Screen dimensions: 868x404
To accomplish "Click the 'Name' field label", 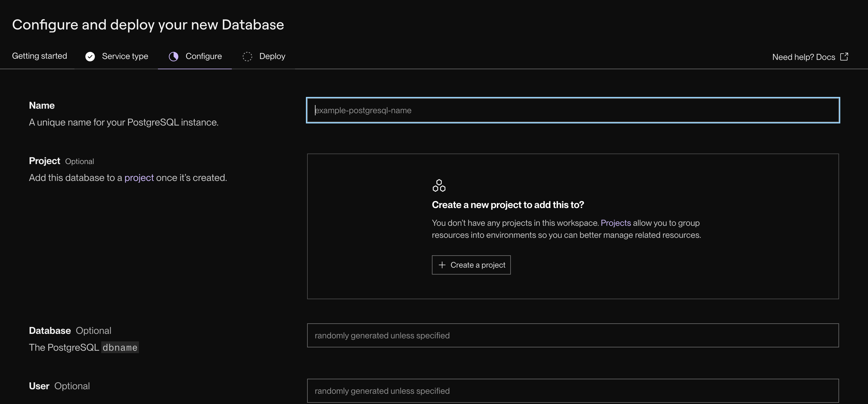I will coord(42,106).
